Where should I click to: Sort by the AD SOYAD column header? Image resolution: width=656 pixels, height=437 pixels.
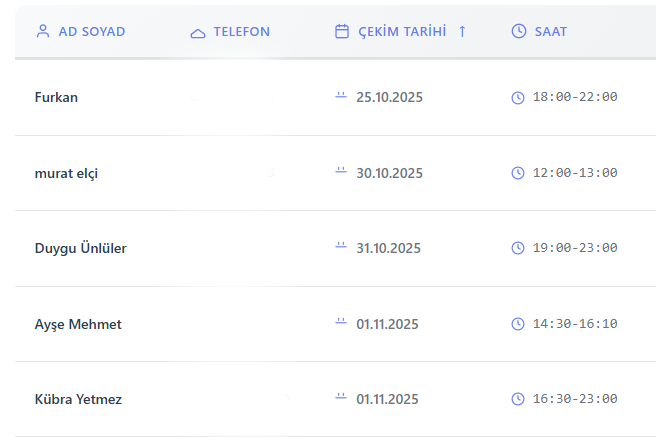(92, 31)
